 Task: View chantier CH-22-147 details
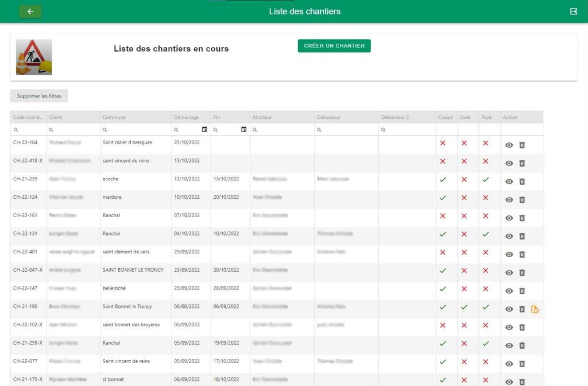click(509, 291)
